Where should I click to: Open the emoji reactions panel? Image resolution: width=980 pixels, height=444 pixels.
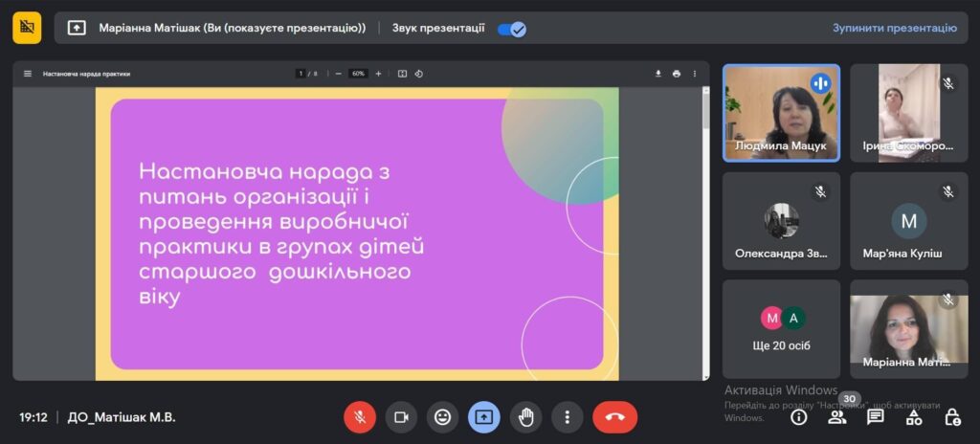[x=442, y=417]
